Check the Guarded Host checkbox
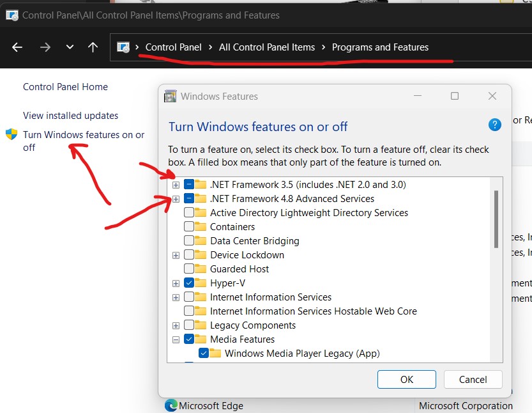Screen dimensions: 532x413 189,269
